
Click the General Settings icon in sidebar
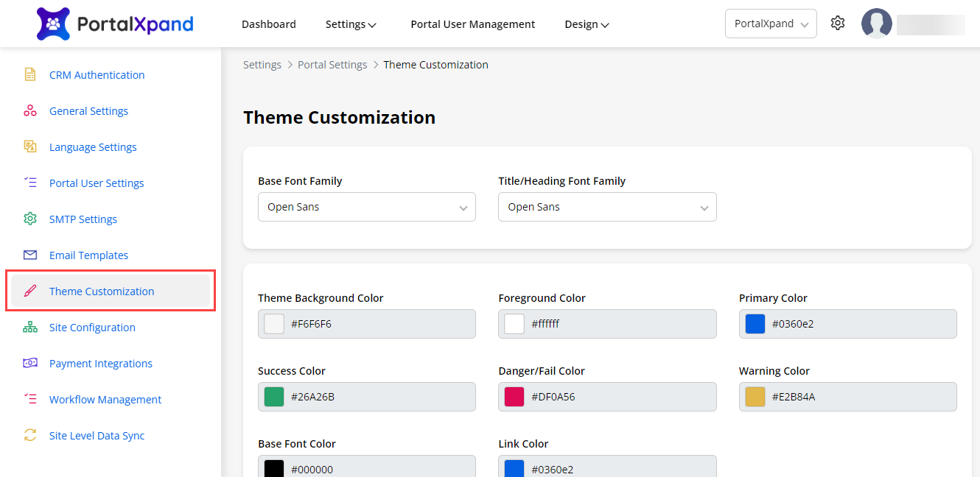[30, 111]
